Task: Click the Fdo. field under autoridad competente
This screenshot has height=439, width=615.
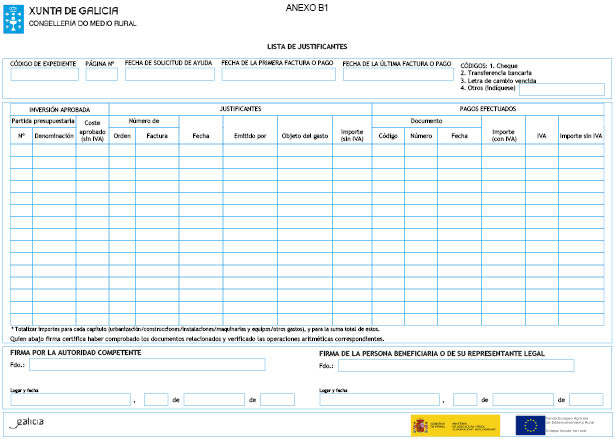Action: click(x=146, y=365)
